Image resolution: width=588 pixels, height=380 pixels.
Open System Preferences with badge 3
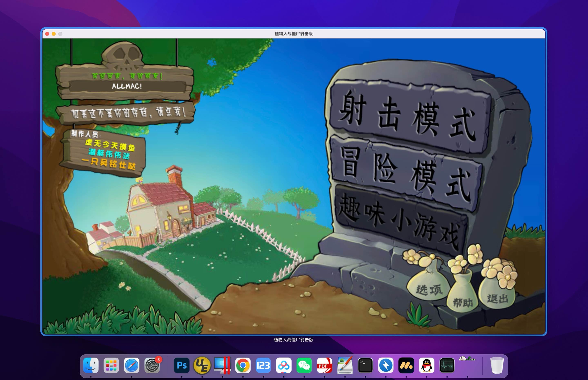(x=152, y=365)
